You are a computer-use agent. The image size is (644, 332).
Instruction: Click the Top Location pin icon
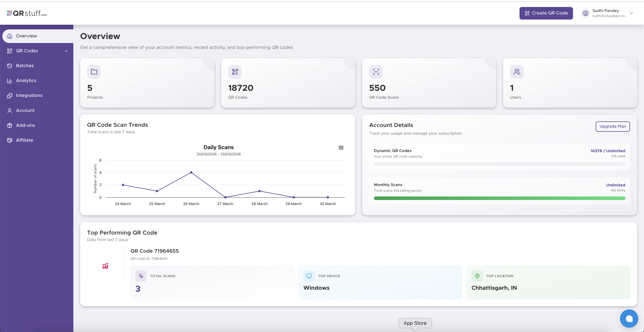477,276
